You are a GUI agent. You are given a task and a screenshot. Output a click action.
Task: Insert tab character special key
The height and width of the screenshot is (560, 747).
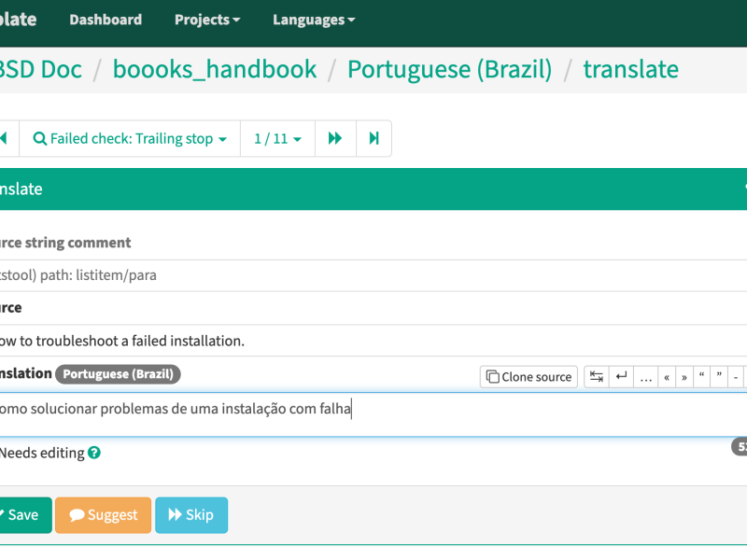[597, 377]
